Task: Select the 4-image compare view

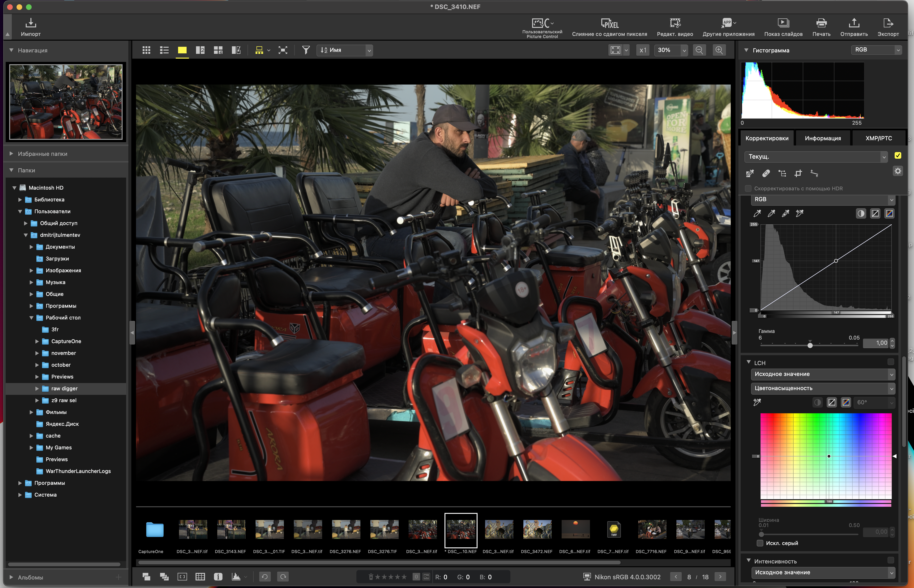Action: 218,50
